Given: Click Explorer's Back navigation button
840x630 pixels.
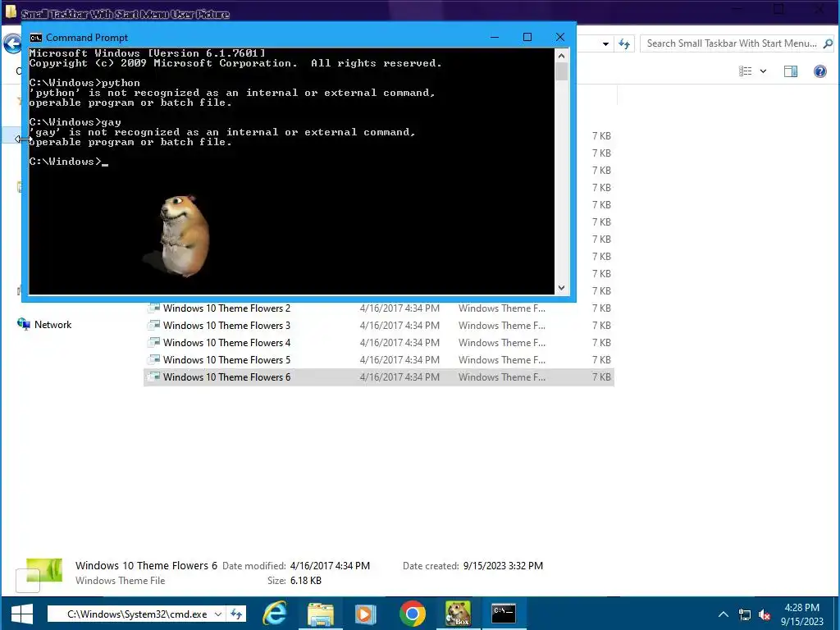Looking at the screenshot, I should [x=11, y=44].
